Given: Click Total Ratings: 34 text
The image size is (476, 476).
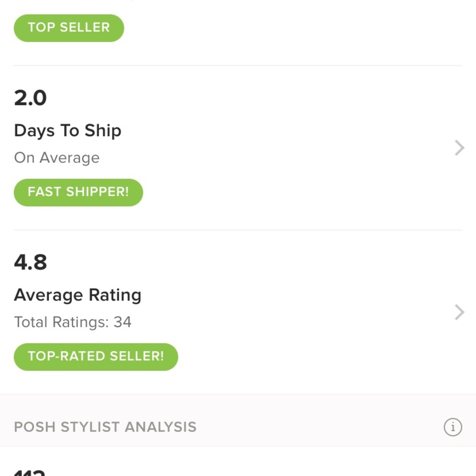Looking at the screenshot, I should coord(72,322).
